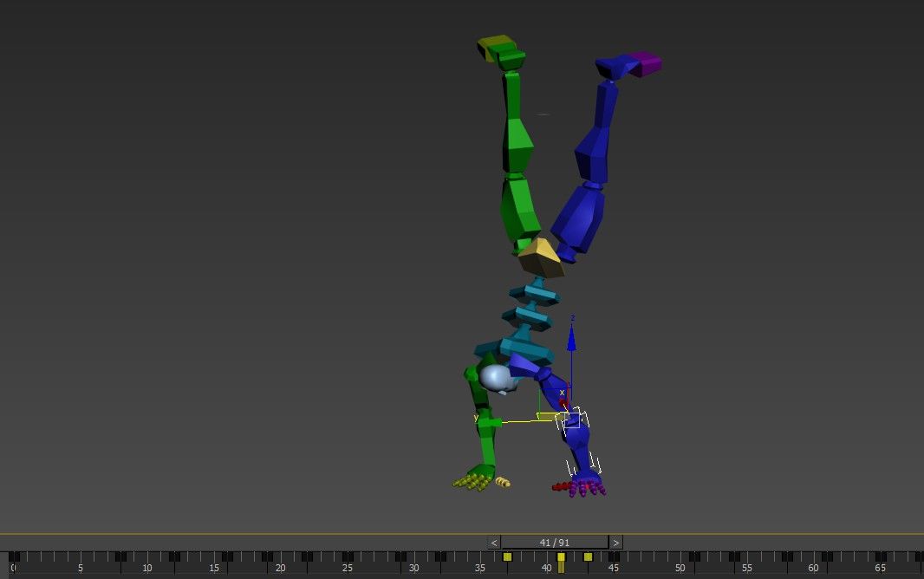
Task: Select the biped's head sphere
Action: pos(496,377)
